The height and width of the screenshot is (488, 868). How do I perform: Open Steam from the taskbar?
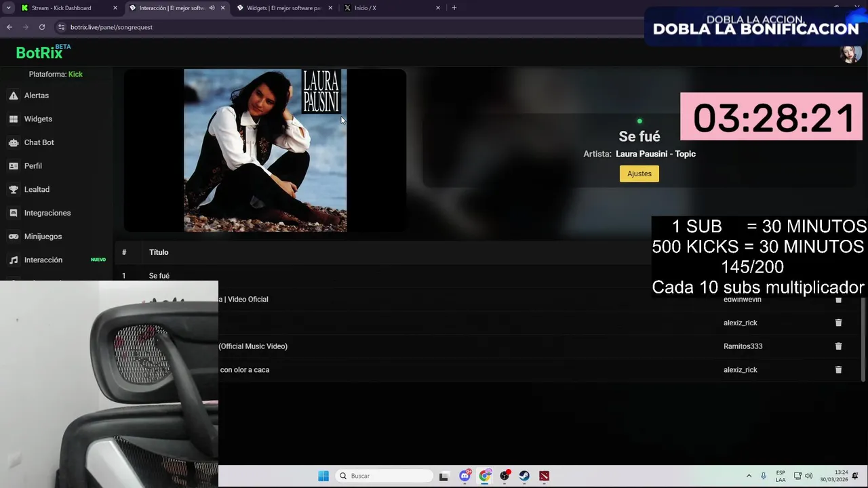(x=524, y=476)
